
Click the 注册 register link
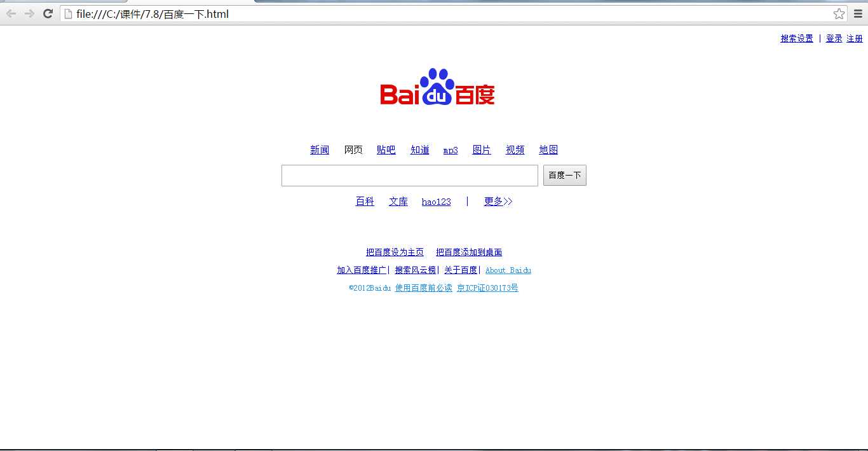point(855,39)
